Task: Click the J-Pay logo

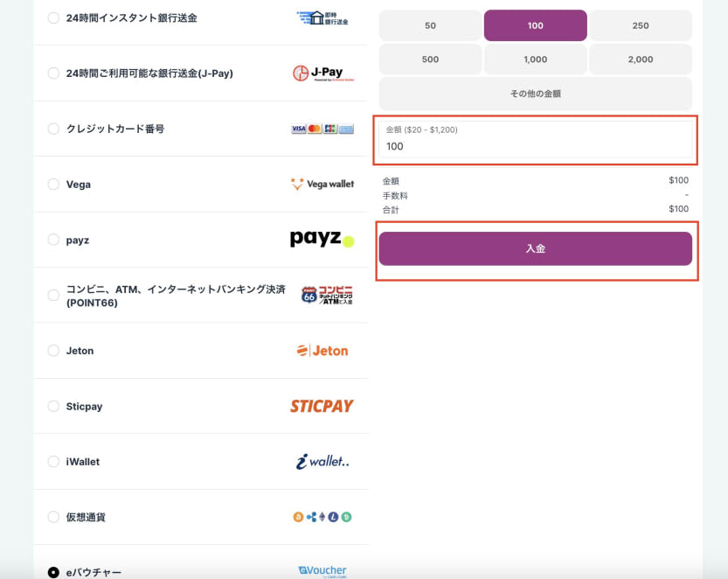Action: click(323, 73)
